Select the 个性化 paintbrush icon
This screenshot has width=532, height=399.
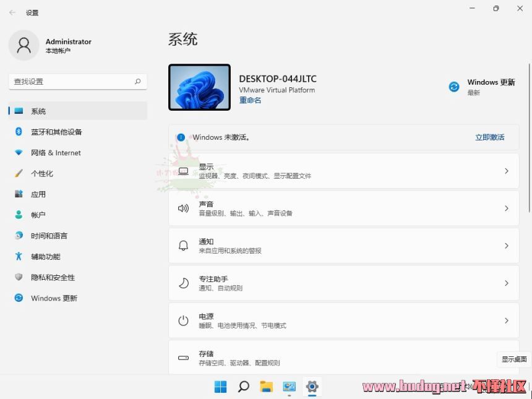click(x=19, y=173)
